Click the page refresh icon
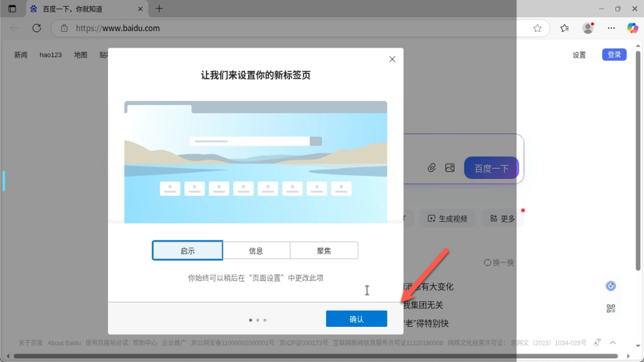This screenshot has width=644, height=362. (36, 28)
